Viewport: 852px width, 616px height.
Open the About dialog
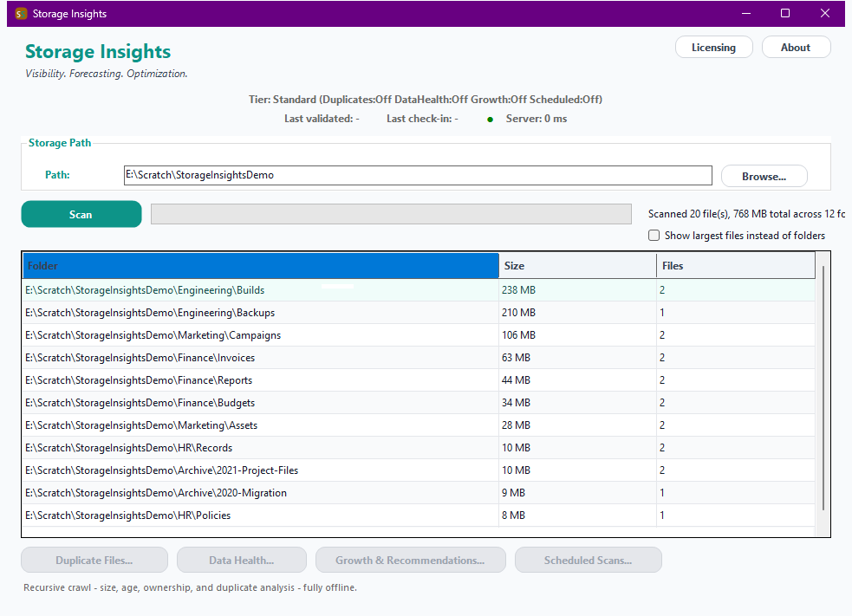(x=796, y=48)
